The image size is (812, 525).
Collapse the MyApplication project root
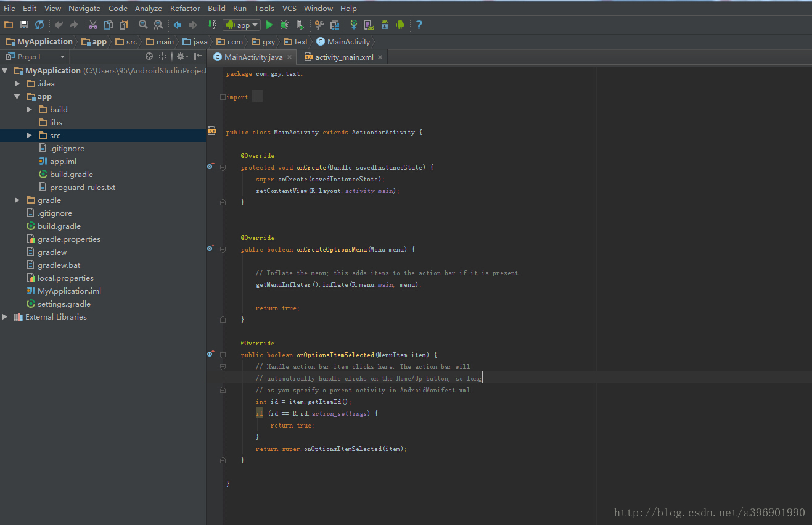pos(5,70)
